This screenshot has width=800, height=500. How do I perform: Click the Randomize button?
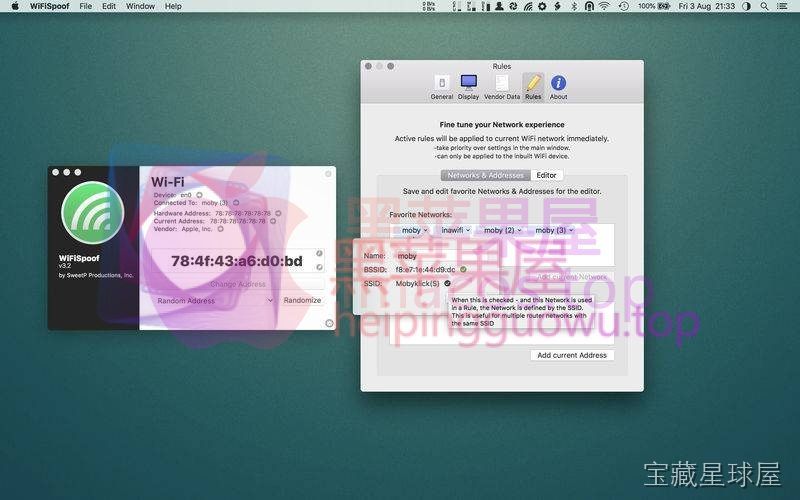tap(303, 301)
